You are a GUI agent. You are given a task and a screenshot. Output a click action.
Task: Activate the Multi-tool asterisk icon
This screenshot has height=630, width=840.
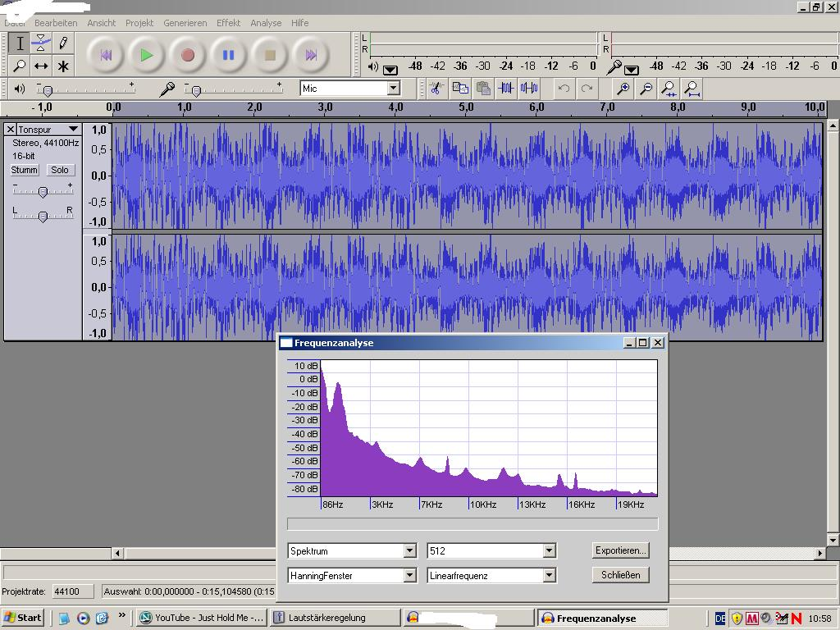pyautogui.click(x=63, y=66)
